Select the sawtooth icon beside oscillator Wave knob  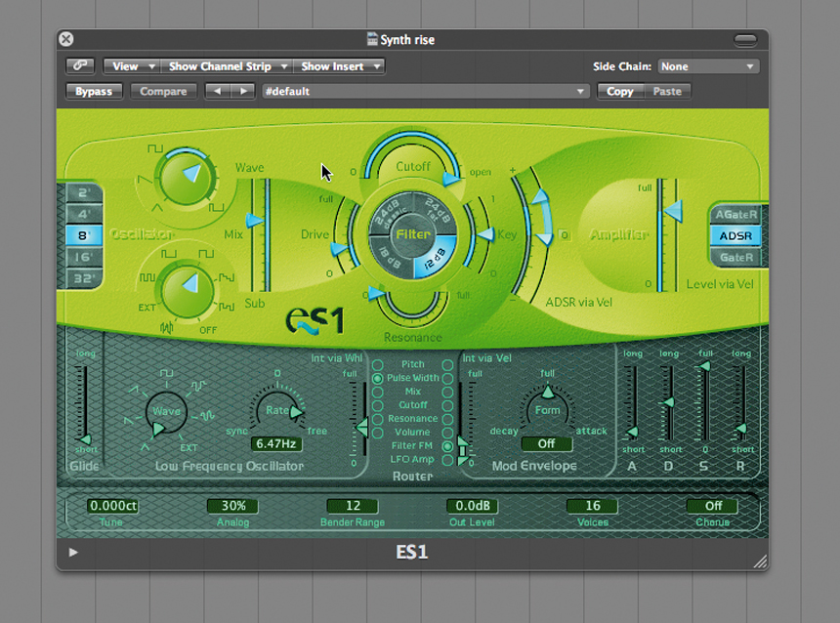[145, 181]
